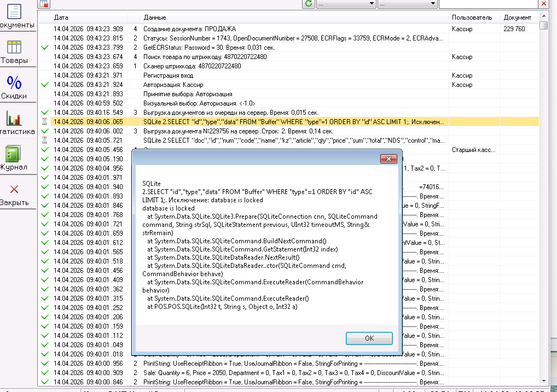Click hourglass icon on 09:40:05 .721 row
Viewport: 557px width, 392px height.
point(44,141)
